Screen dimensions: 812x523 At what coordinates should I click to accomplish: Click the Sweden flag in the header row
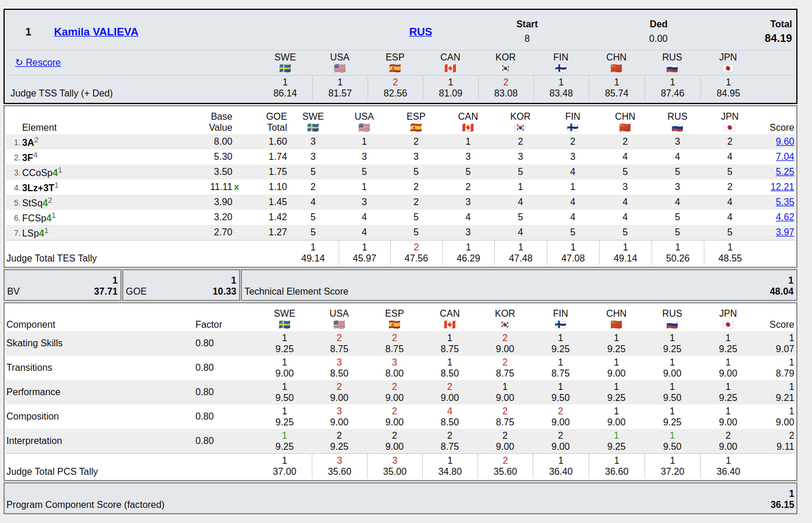[x=285, y=69]
